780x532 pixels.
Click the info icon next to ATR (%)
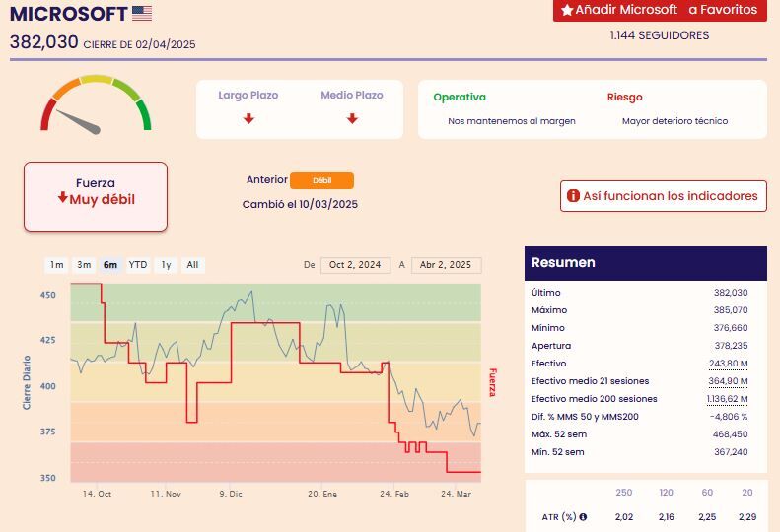583,516
